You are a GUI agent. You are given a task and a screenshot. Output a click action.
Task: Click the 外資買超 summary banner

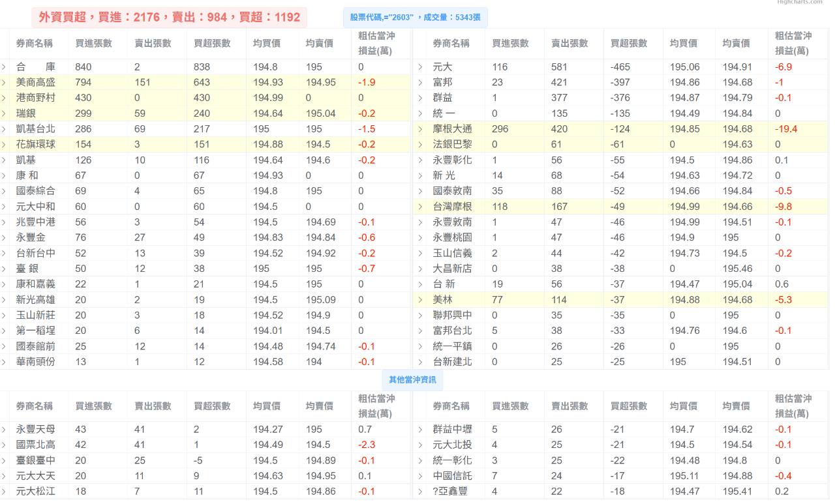pyautogui.click(x=169, y=18)
